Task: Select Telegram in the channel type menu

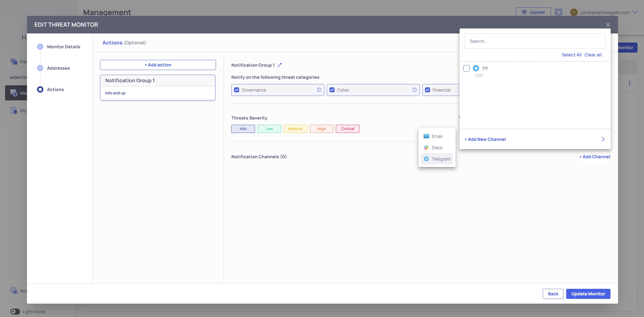Action: tap(437, 159)
